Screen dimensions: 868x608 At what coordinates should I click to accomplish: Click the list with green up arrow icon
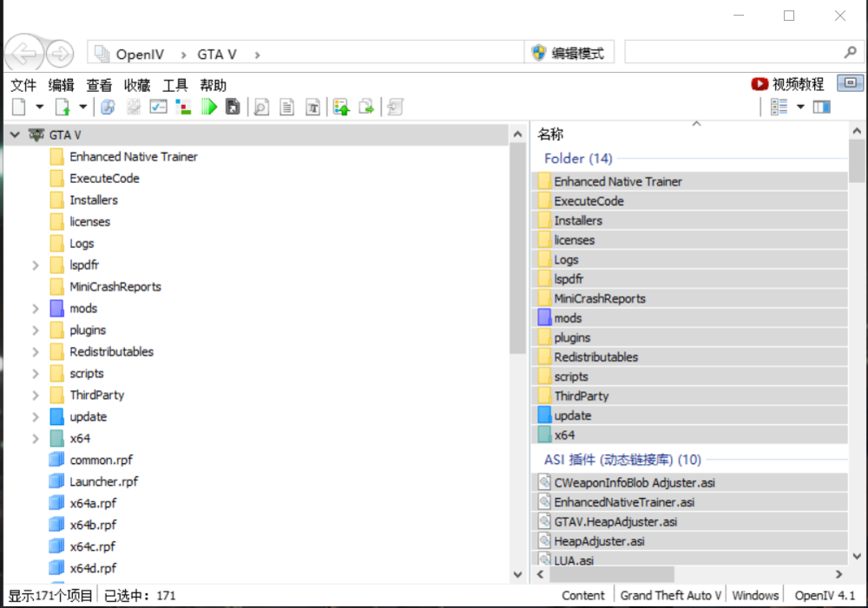[x=341, y=107]
